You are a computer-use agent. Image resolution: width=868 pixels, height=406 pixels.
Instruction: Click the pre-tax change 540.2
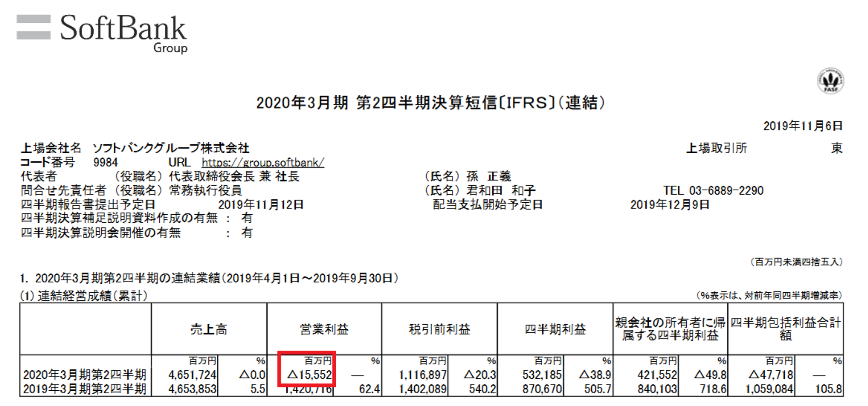483,389
